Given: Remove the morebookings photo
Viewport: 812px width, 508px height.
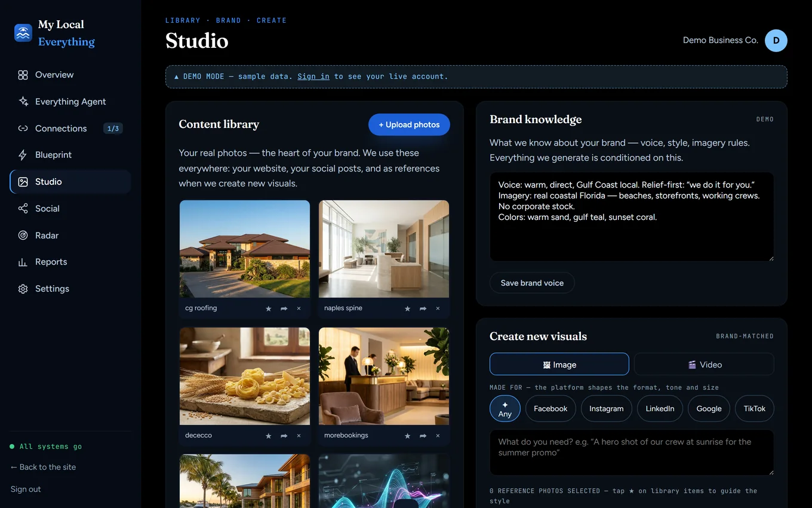Looking at the screenshot, I should [x=438, y=436].
